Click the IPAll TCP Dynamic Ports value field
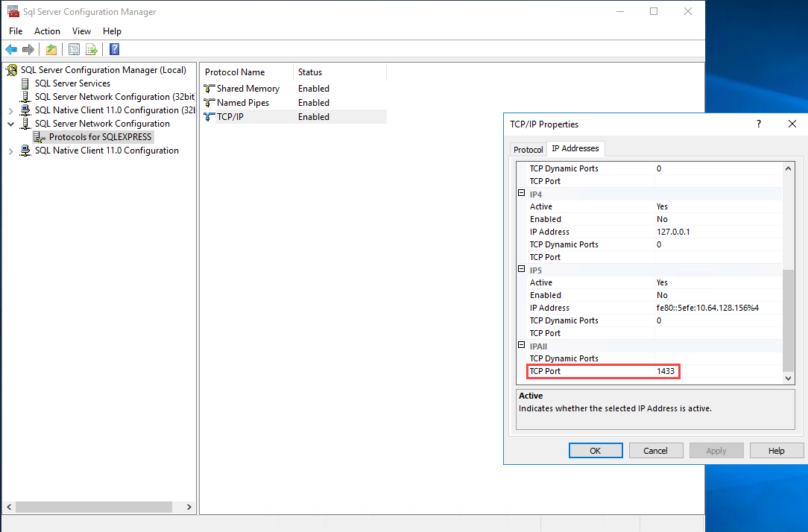The height and width of the screenshot is (532, 808). click(x=719, y=358)
